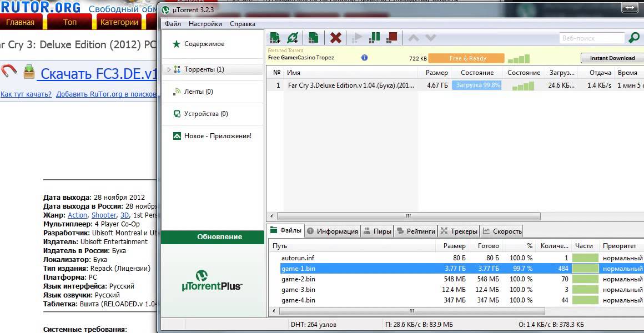Open Устройства (0) in sidebar

click(206, 114)
